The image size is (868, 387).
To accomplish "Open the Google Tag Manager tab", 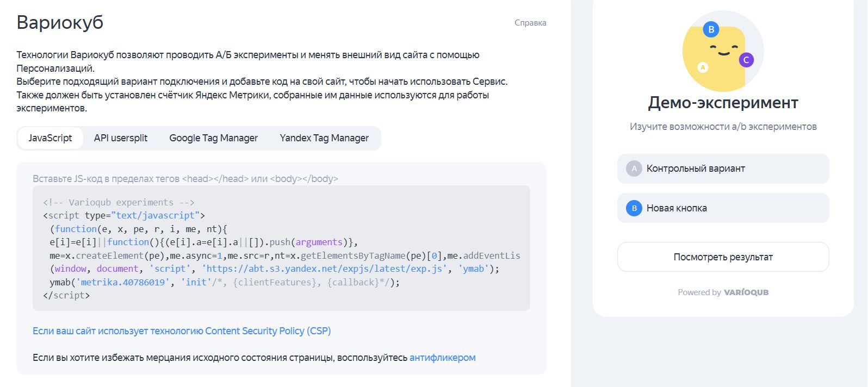I will [213, 138].
